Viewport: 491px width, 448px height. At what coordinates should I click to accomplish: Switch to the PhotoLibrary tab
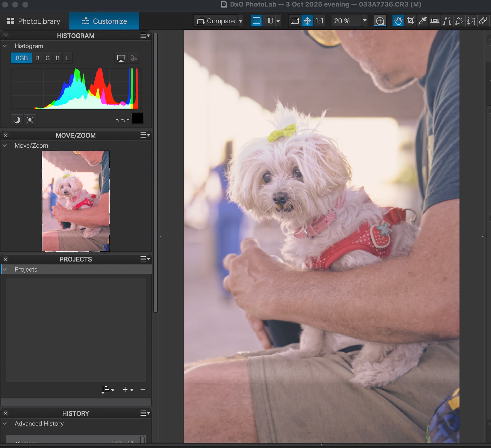(x=34, y=21)
